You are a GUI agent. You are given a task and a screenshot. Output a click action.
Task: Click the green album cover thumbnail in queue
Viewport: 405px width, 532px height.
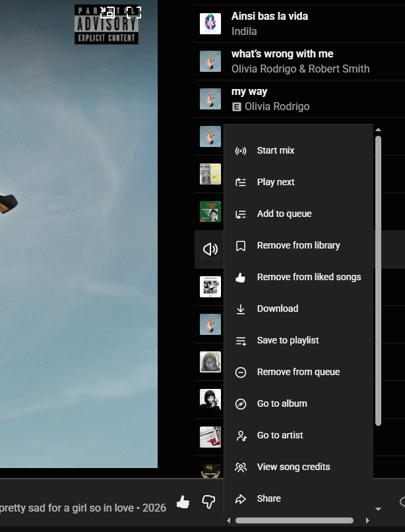(210, 212)
